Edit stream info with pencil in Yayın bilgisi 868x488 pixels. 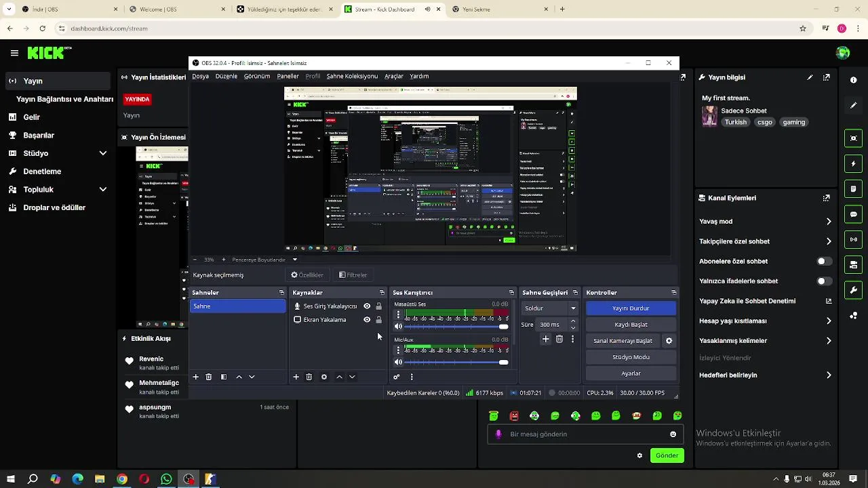810,77
